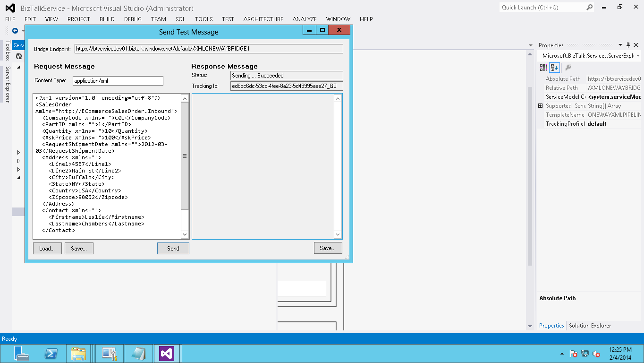Open the HELP menu
Viewport: 644px width, 363px height.
point(366,19)
